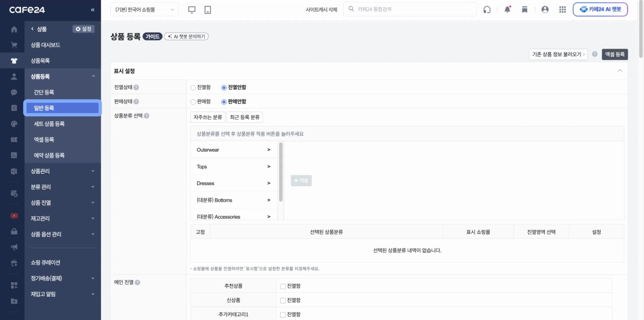644x320 pixels.
Task: Select the 판매함 radio button
Action: (193, 102)
